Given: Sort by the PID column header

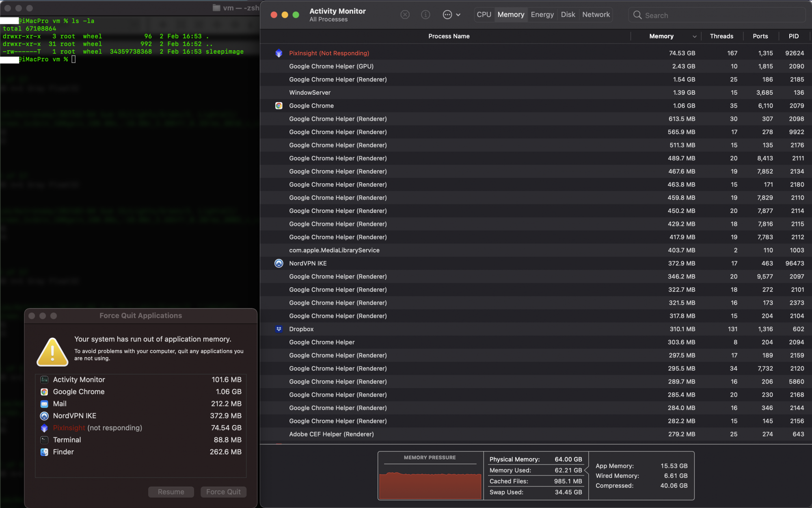Looking at the screenshot, I should tap(794, 36).
